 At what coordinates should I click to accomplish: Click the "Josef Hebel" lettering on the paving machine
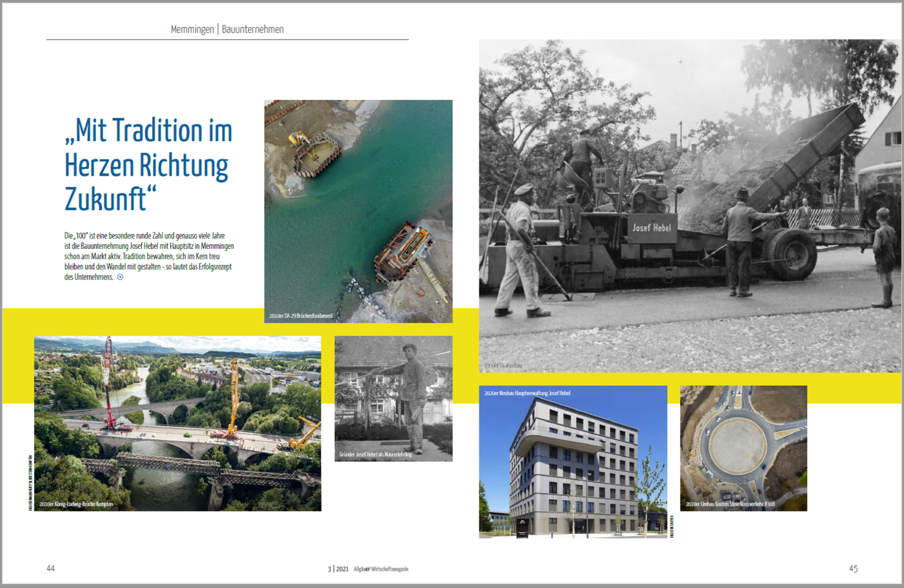(651, 227)
